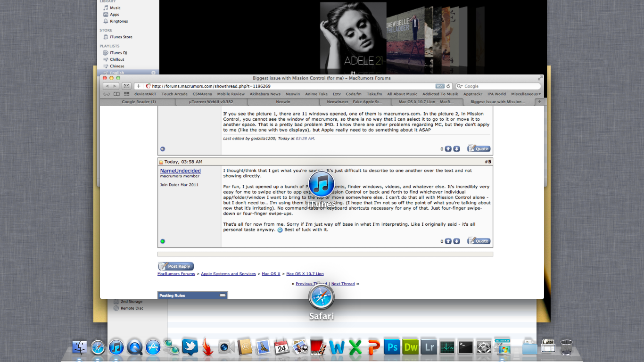This screenshot has height=362, width=644.
Task: Select Music in iTunes library sidebar
Action: pyautogui.click(x=115, y=8)
